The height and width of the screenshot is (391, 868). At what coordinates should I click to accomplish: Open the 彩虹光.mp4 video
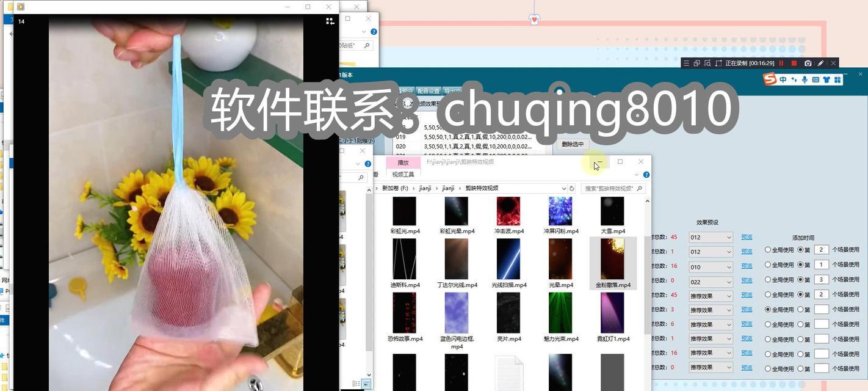click(x=405, y=216)
